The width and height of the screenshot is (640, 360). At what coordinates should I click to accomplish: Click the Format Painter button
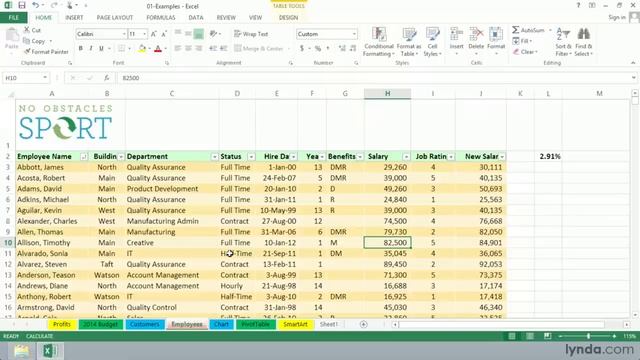[x=46, y=52]
